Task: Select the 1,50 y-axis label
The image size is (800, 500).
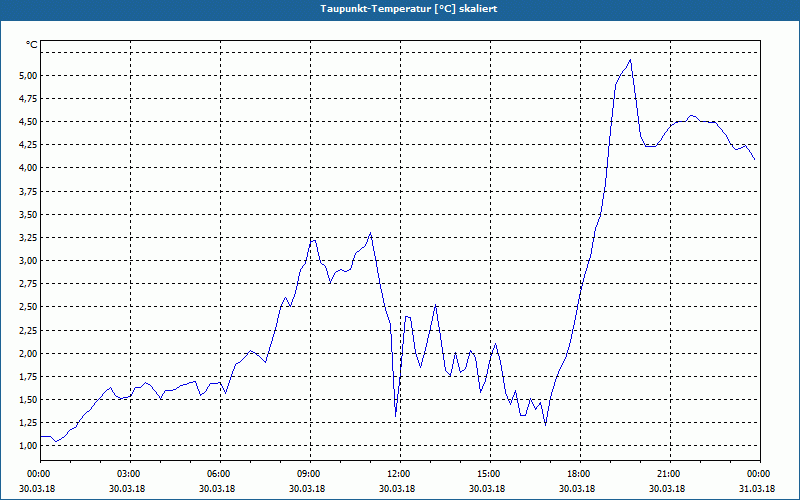Action: 29,399
